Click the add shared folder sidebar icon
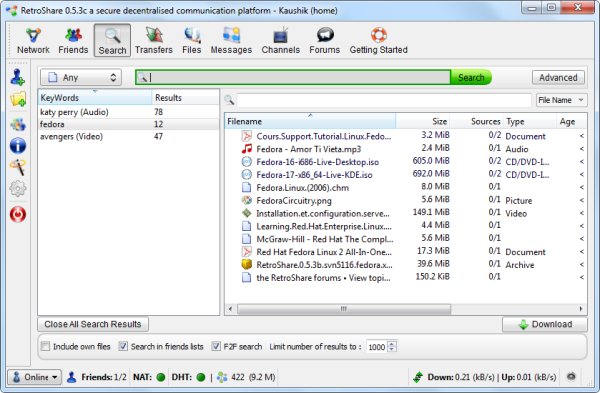 (18, 99)
